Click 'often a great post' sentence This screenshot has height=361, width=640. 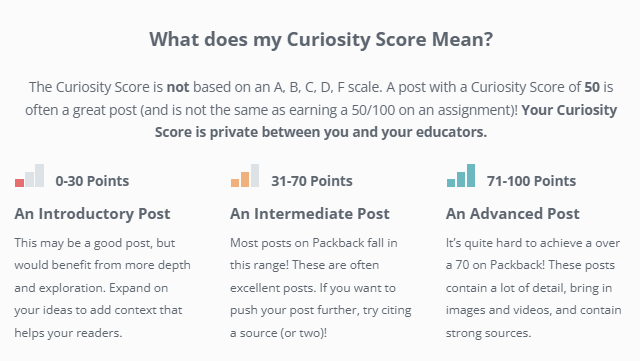pyautogui.click(x=80, y=110)
